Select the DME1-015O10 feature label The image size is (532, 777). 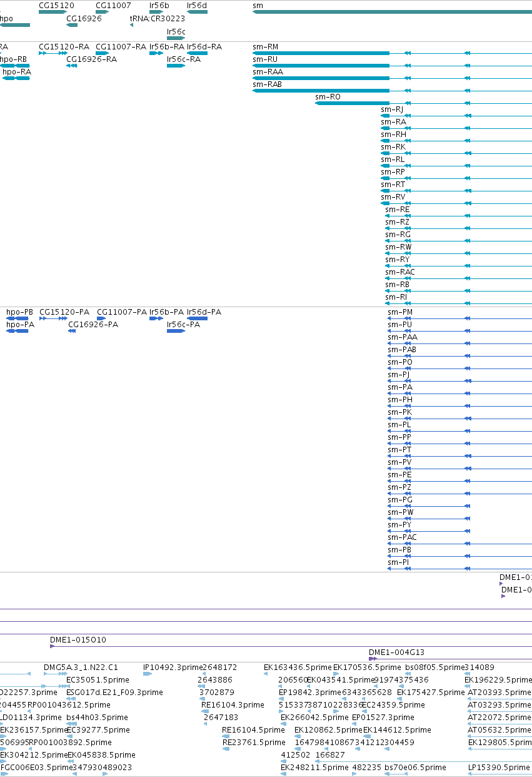(78, 640)
